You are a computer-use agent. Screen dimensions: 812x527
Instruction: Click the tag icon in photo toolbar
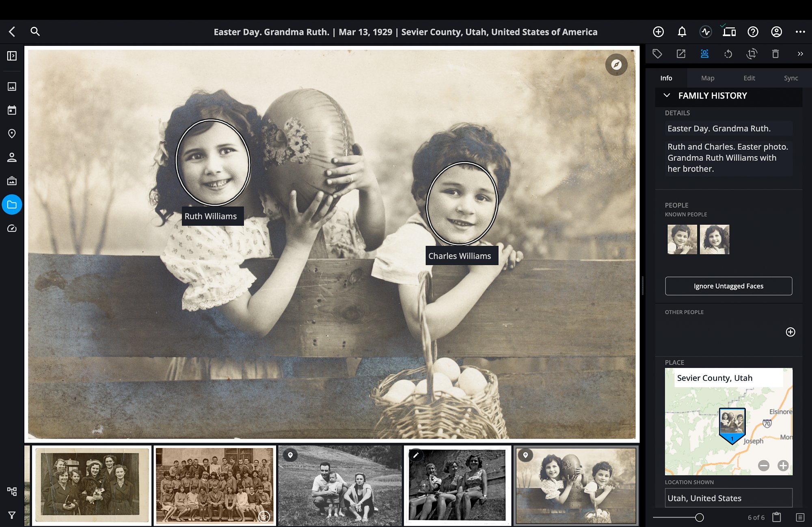coord(657,54)
